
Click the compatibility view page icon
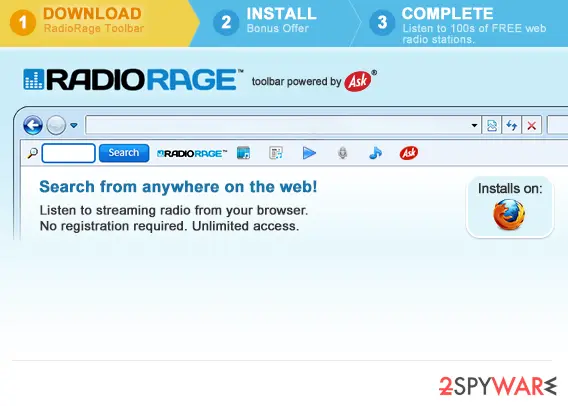(x=492, y=125)
